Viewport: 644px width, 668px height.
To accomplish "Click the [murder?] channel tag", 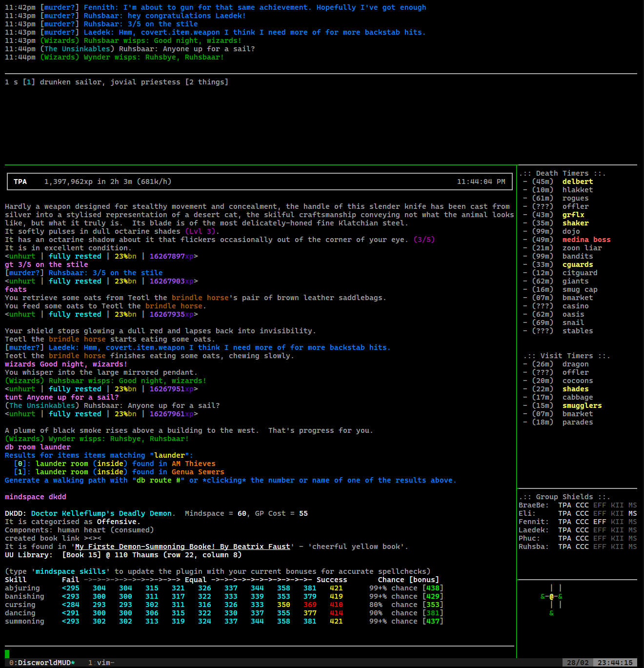I will click(60, 7).
